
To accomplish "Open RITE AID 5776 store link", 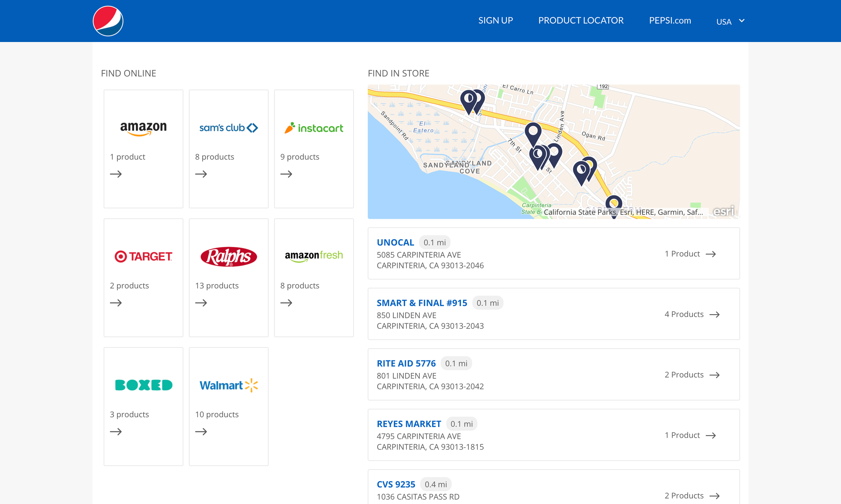I will pos(406,364).
